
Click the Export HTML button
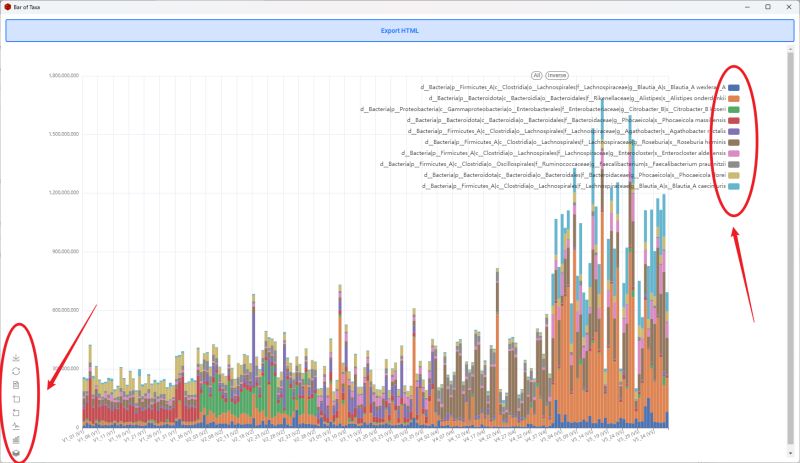[x=399, y=31]
